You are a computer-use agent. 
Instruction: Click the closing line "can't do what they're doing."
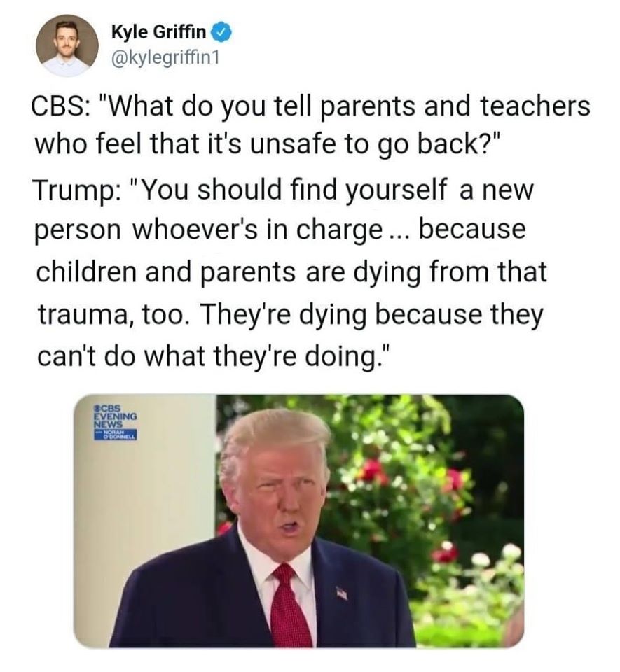pos(214,356)
